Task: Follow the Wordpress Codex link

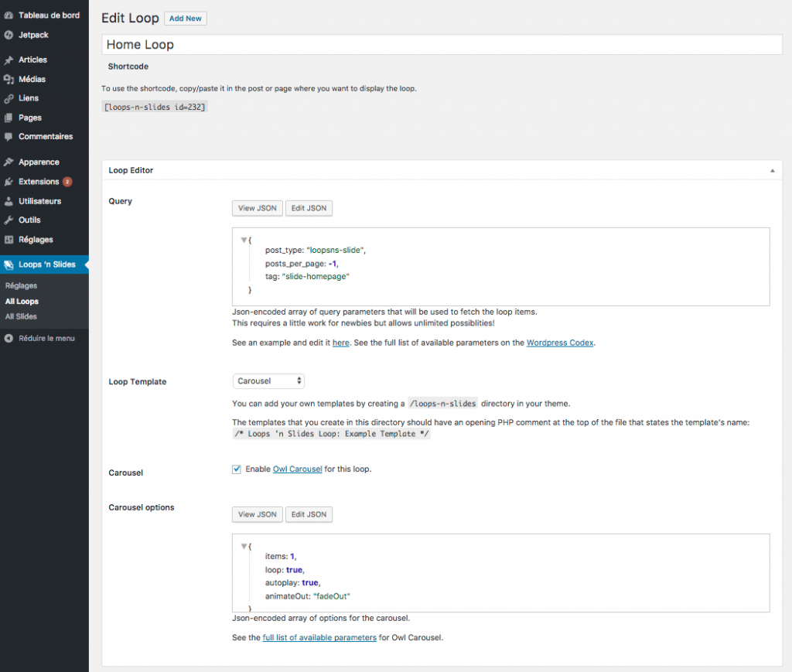Action: [560, 343]
